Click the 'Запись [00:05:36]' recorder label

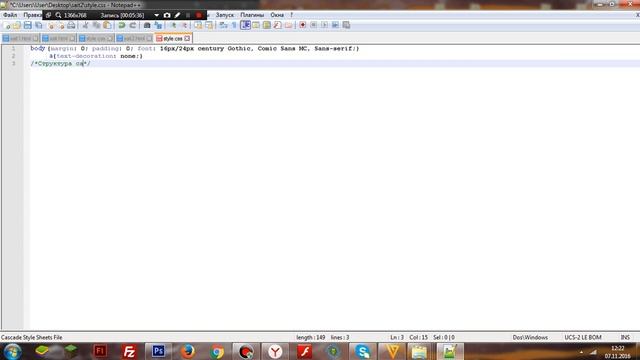pos(122,16)
